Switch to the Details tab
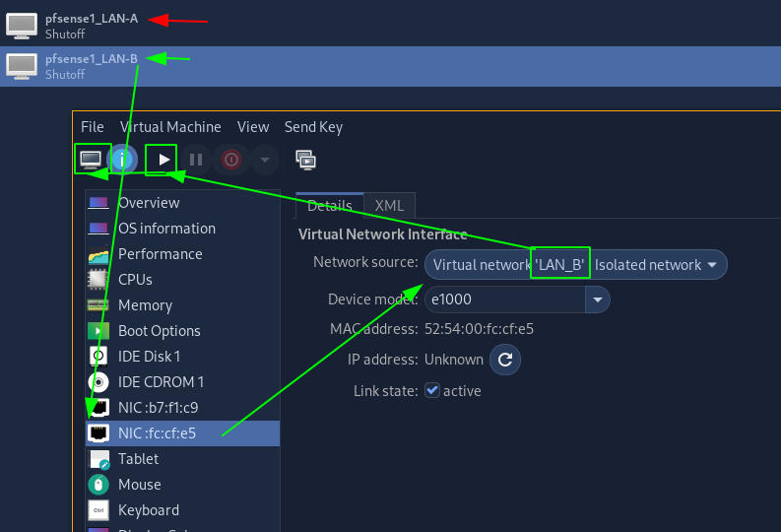This screenshot has height=532, width=781. click(330, 205)
